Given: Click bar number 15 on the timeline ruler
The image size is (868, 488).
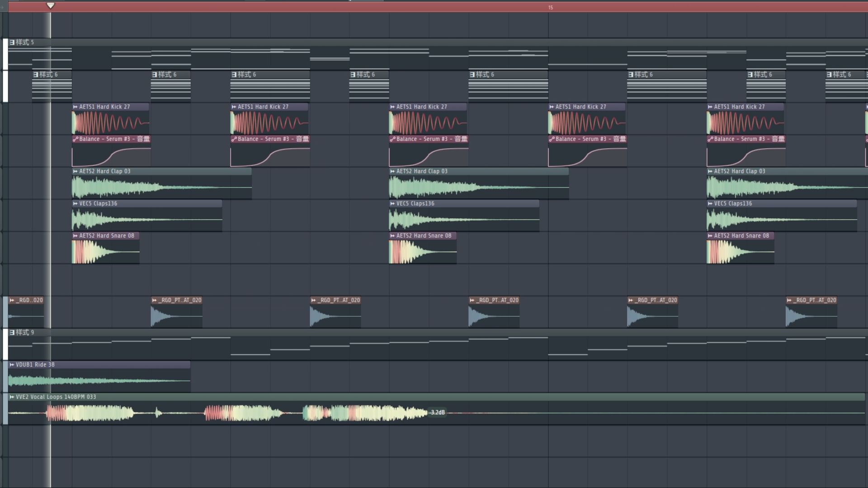Looking at the screenshot, I should pos(551,8).
